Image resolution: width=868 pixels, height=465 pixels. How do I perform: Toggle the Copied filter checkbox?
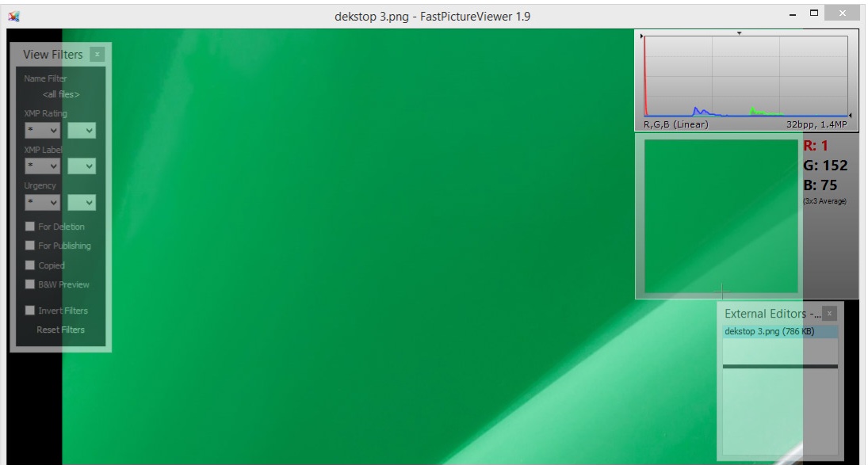coord(31,265)
